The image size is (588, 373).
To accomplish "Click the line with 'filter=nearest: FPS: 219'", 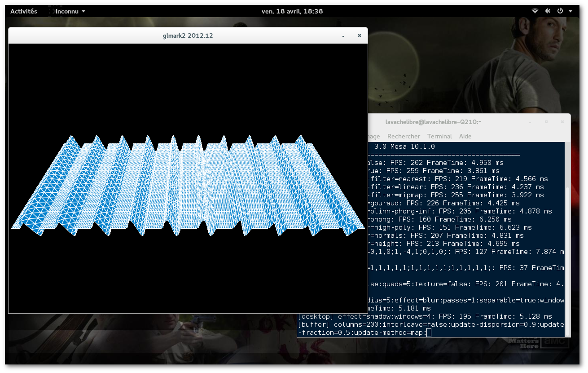I will (458, 179).
